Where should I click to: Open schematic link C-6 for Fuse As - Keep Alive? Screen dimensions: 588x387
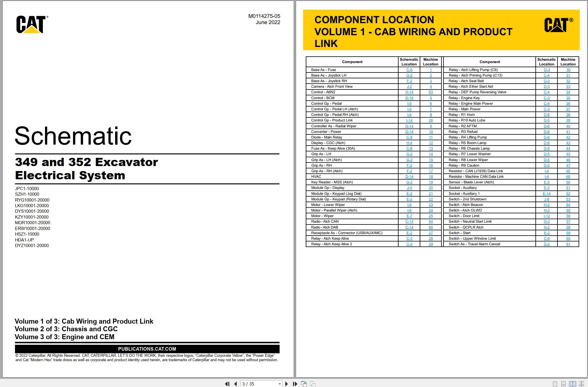409,148
